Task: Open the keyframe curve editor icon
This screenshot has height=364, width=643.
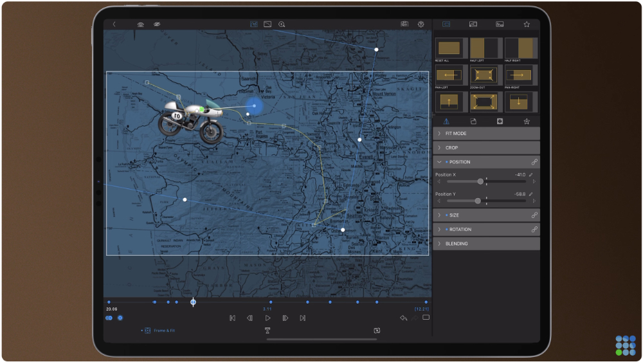Action: coord(267,24)
